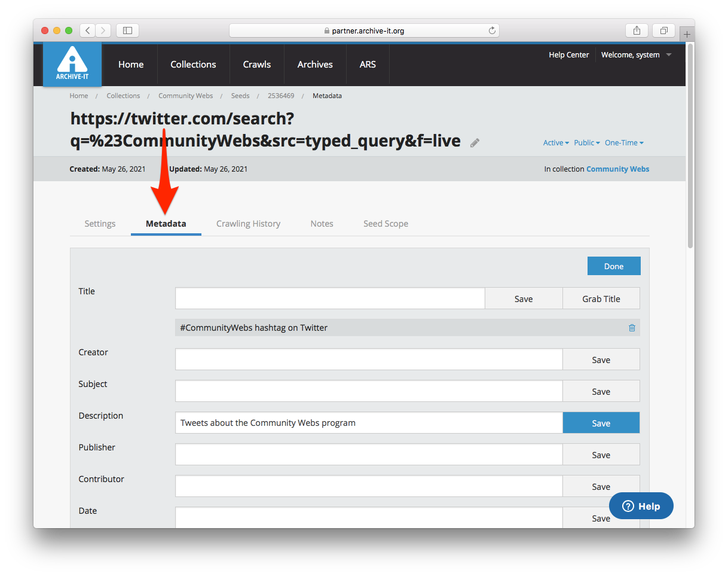Click the Archive-It logo icon
This screenshot has width=728, height=576.
point(72,63)
